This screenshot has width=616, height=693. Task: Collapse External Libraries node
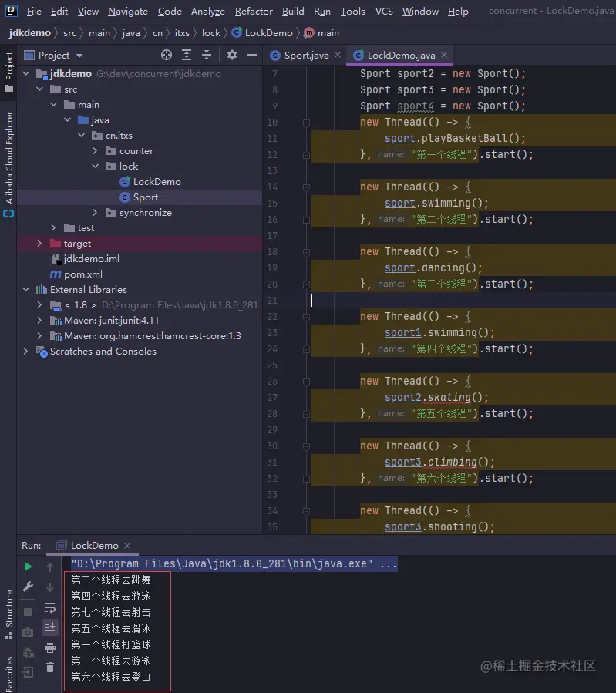26,290
